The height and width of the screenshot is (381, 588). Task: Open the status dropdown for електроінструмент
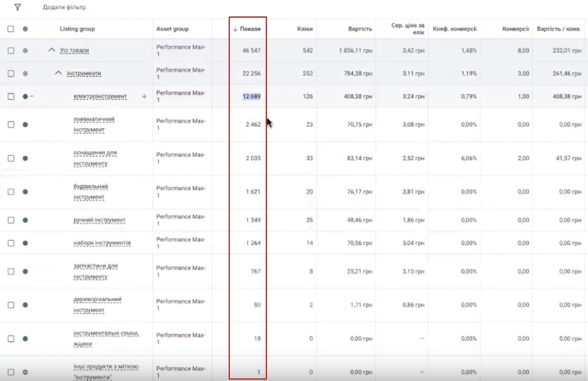click(x=31, y=96)
